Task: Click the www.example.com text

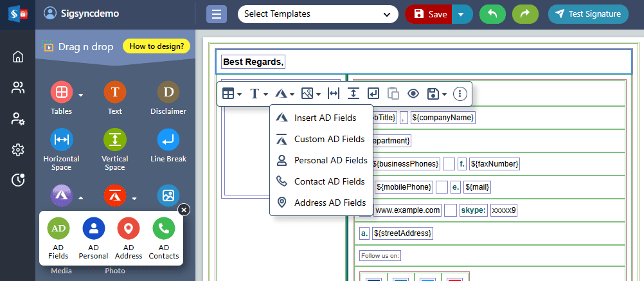Action: (x=408, y=210)
